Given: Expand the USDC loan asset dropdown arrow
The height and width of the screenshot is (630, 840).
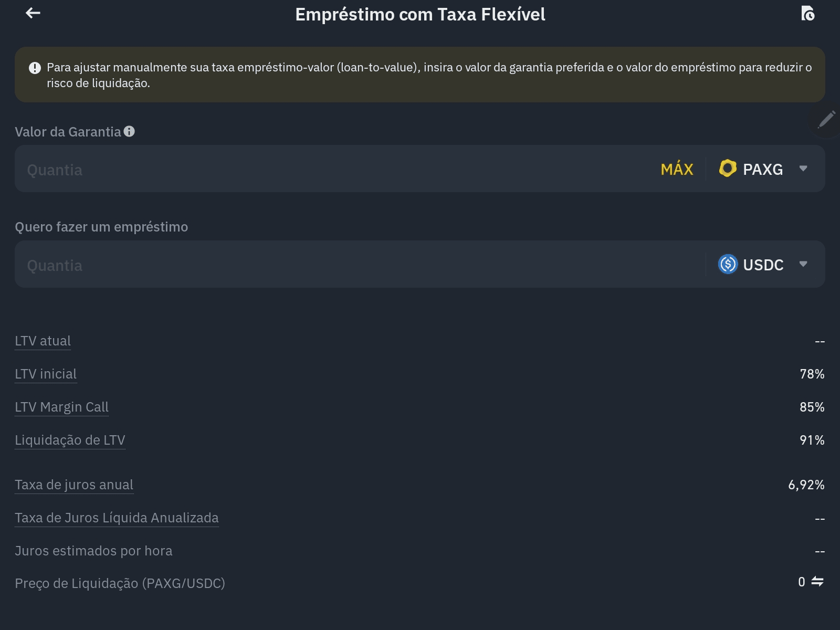Looking at the screenshot, I should 803,264.
